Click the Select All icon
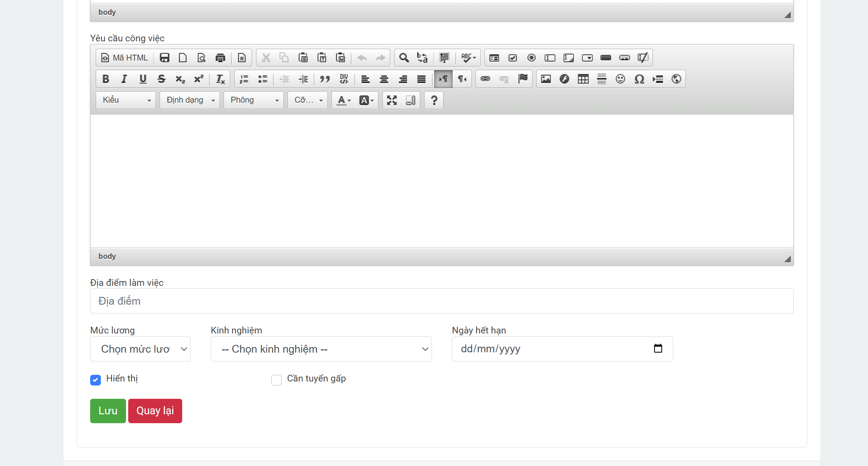 (444, 58)
